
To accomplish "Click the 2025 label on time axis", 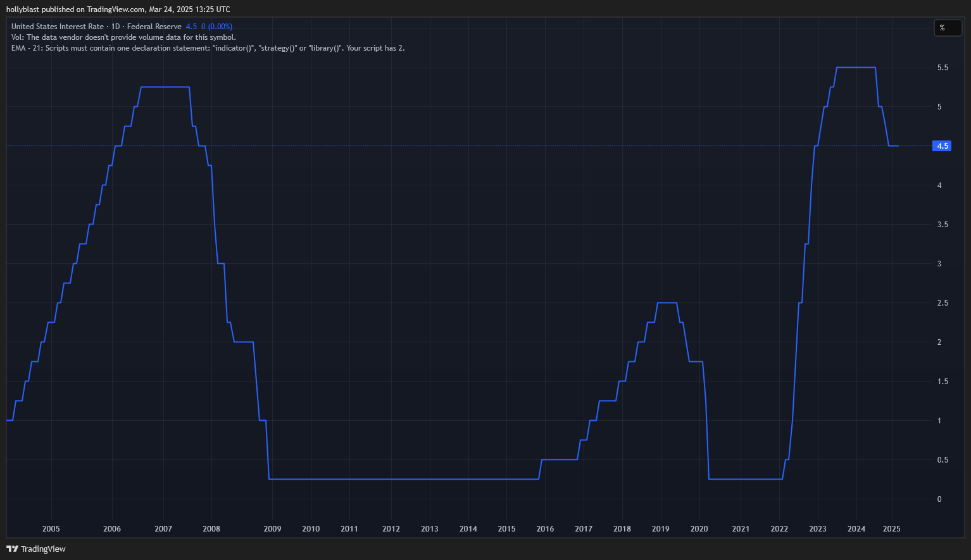I will [892, 529].
